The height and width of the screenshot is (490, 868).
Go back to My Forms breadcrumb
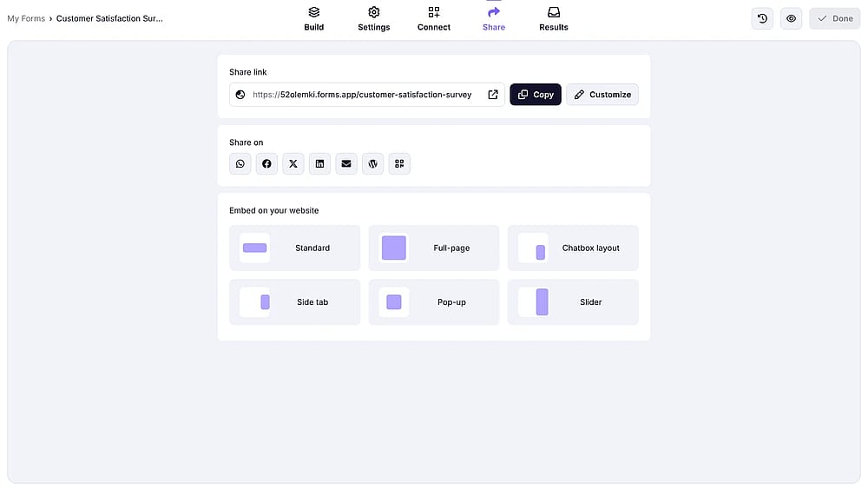(26, 18)
